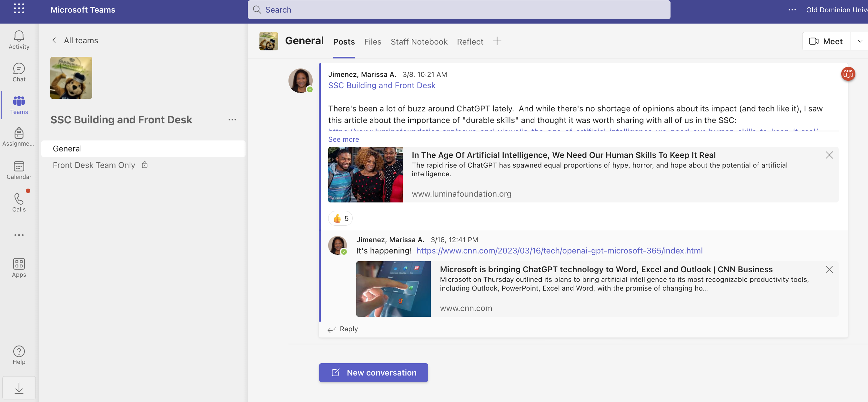Open Marissa Jimenez's avatar on 3/8 post

point(300,81)
